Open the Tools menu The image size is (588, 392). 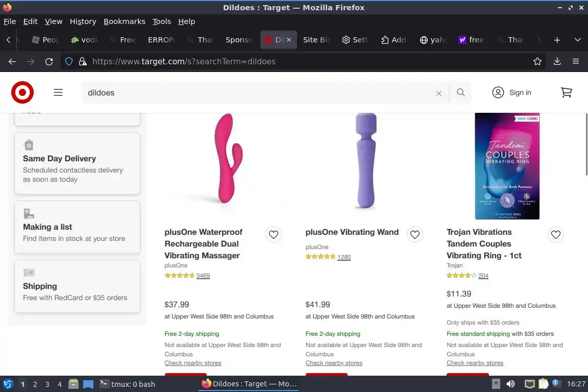point(162,21)
